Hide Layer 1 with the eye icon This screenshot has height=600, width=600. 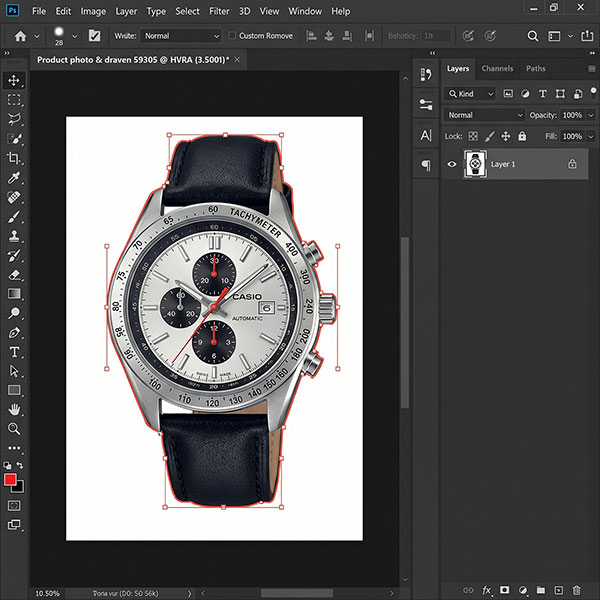click(452, 164)
